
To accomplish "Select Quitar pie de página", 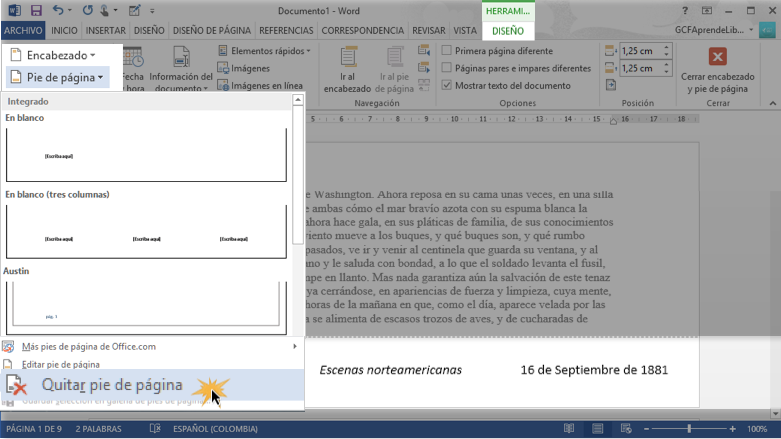I will (x=111, y=385).
